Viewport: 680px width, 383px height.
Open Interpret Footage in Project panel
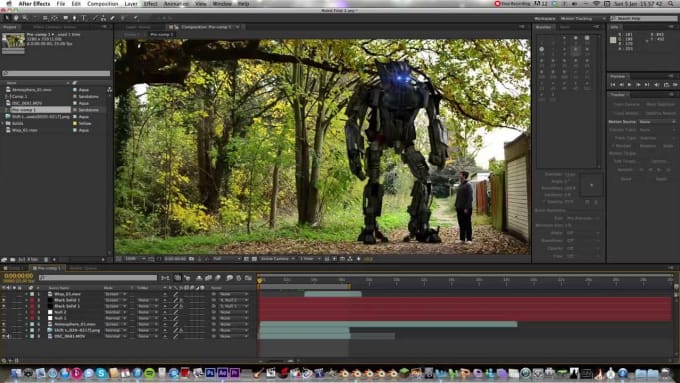(4, 259)
